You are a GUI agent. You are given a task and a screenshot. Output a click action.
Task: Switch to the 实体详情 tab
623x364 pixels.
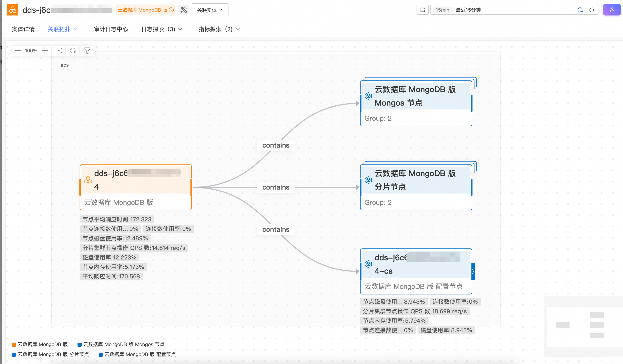point(23,29)
